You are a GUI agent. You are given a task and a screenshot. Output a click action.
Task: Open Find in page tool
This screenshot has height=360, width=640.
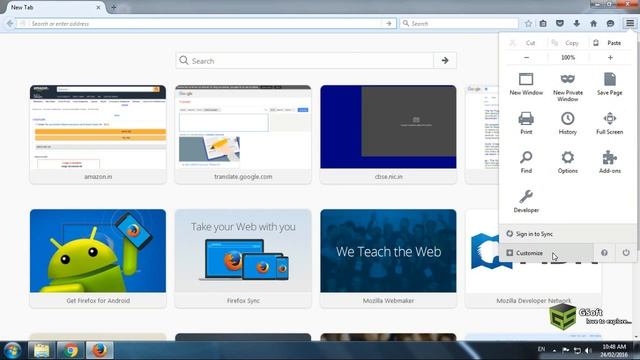pos(526,162)
